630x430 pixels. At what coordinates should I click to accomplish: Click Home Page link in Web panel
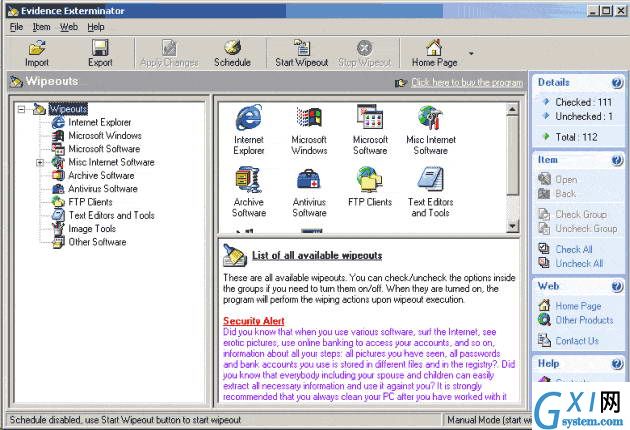[x=578, y=306]
